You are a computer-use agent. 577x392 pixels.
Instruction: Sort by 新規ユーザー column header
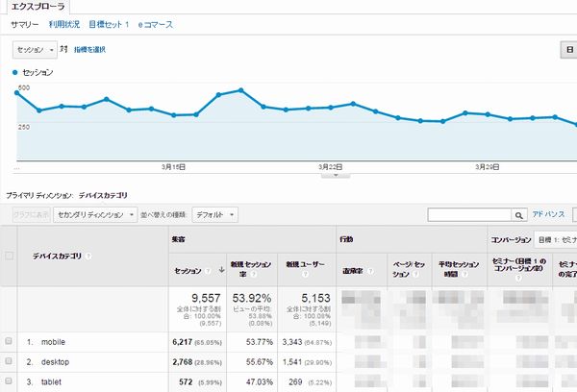(306, 264)
